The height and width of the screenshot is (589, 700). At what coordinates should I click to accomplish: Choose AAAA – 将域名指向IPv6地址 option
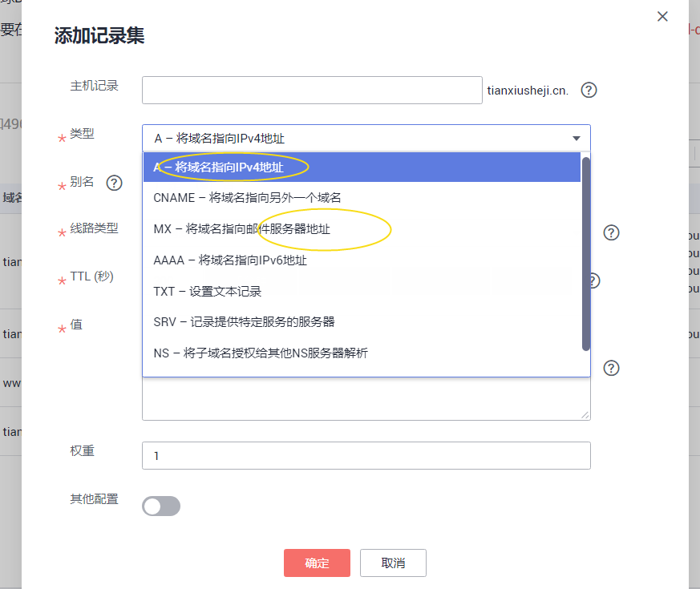coord(362,260)
